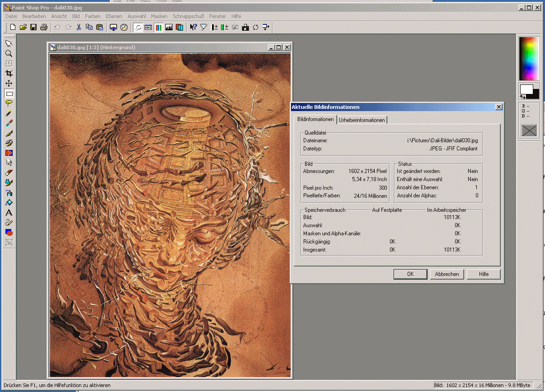Click the help pointer question mark icon
Viewport: 545px width, 392px height.
193,27
